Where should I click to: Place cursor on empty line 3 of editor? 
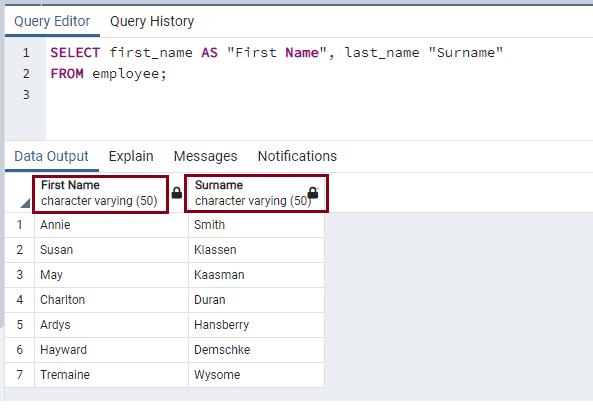(318, 95)
